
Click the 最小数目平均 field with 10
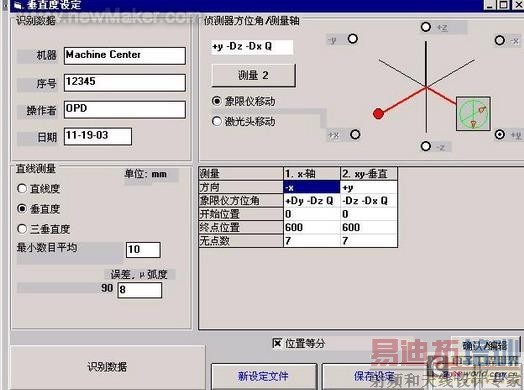[x=143, y=250]
